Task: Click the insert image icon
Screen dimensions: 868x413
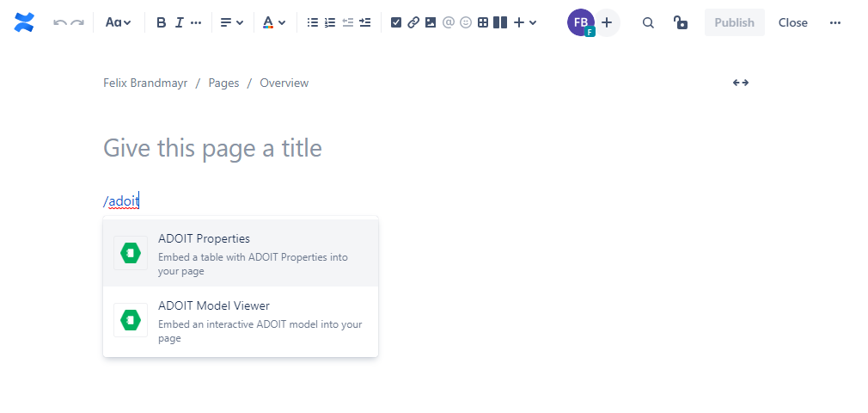Action: [x=431, y=22]
